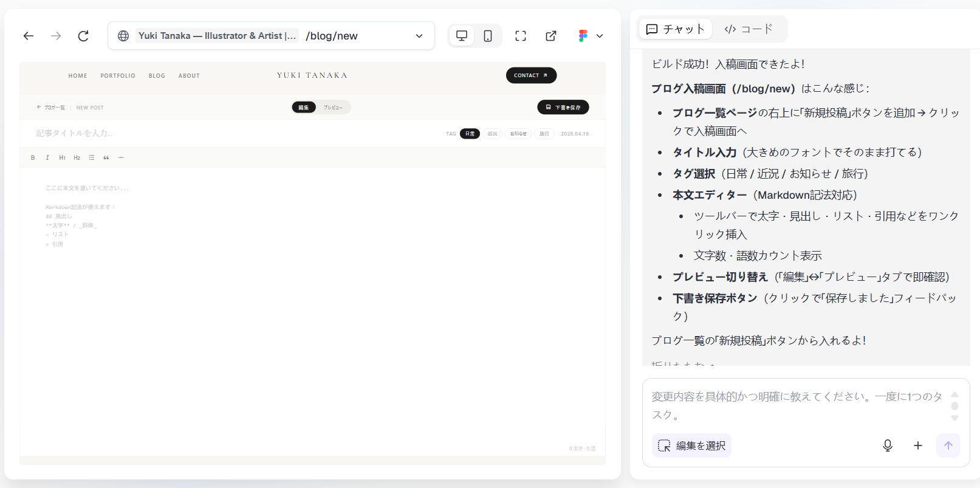
Task: Switch to the プレビュー tab
Action: [x=333, y=108]
